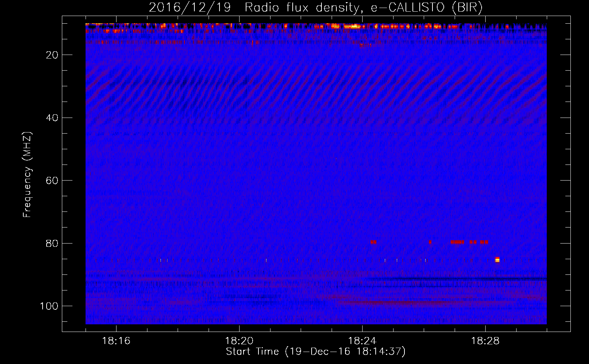
Task: Click the 'Frequency (MHZ)' axis label
Action: click(27, 175)
